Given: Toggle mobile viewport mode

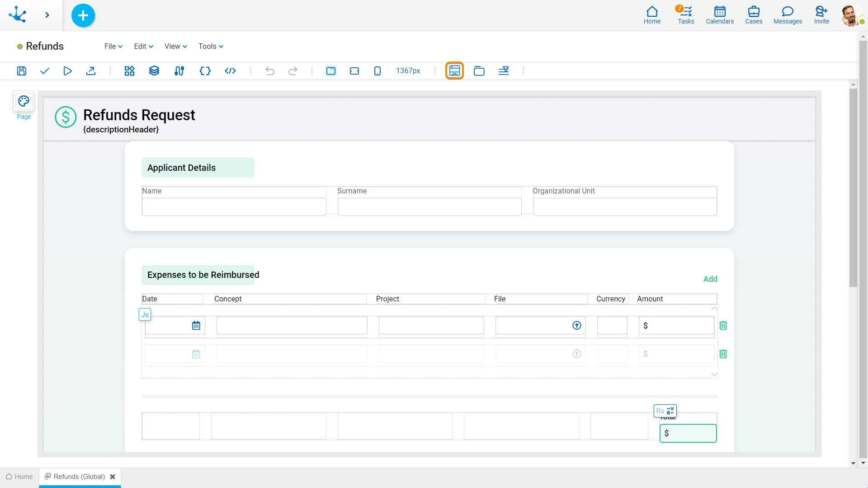Looking at the screenshot, I should point(377,71).
